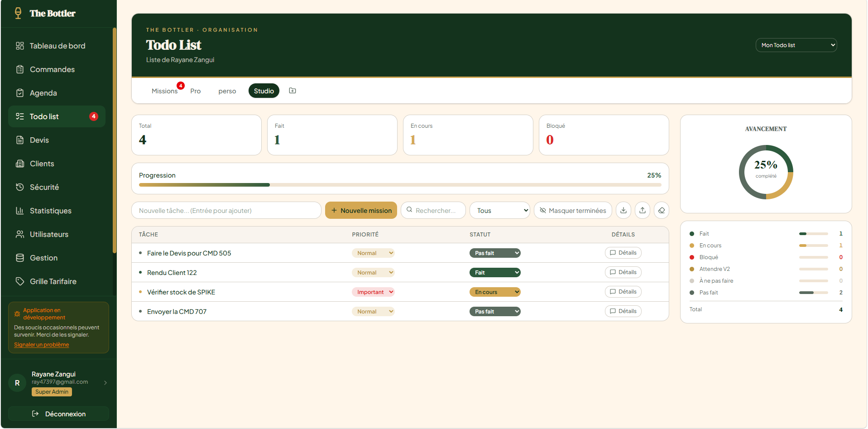Image resolution: width=868 pixels, height=429 pixels.
Task: Open Important priority dropdown for Vérifier stock de SPIKE
Action: (373, 292)
